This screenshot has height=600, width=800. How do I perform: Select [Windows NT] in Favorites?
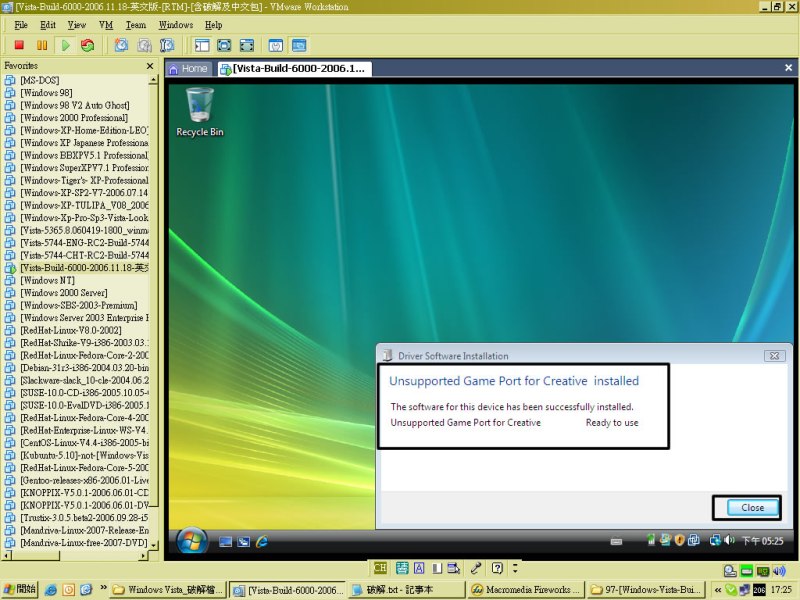47,280
